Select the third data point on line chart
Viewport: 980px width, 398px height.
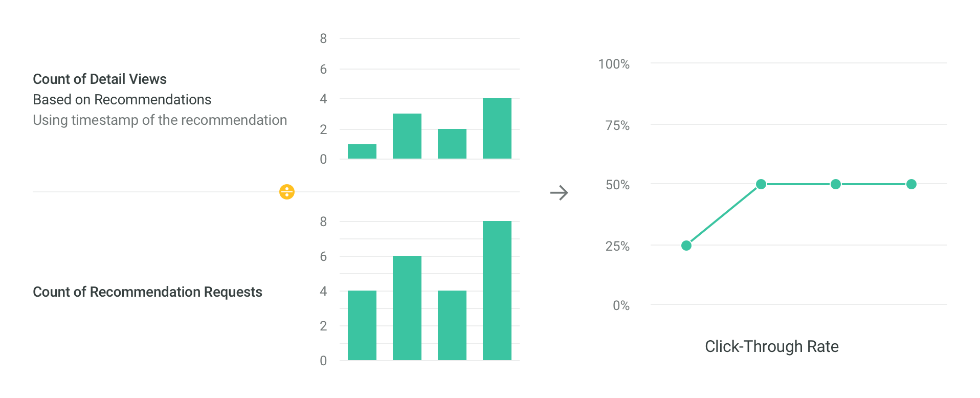point(836,184)
